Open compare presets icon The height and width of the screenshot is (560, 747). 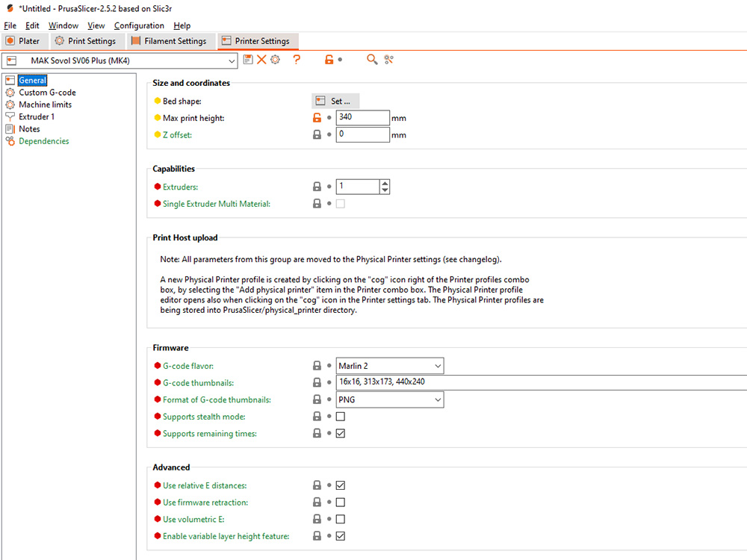tap(389, 60)
